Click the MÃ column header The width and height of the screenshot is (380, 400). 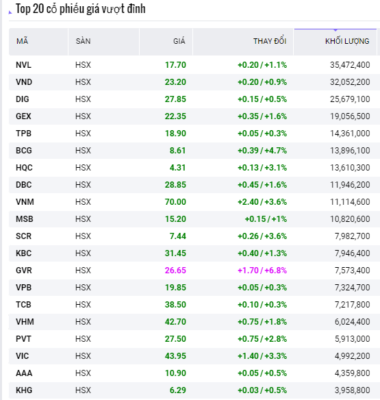(22, 41)
